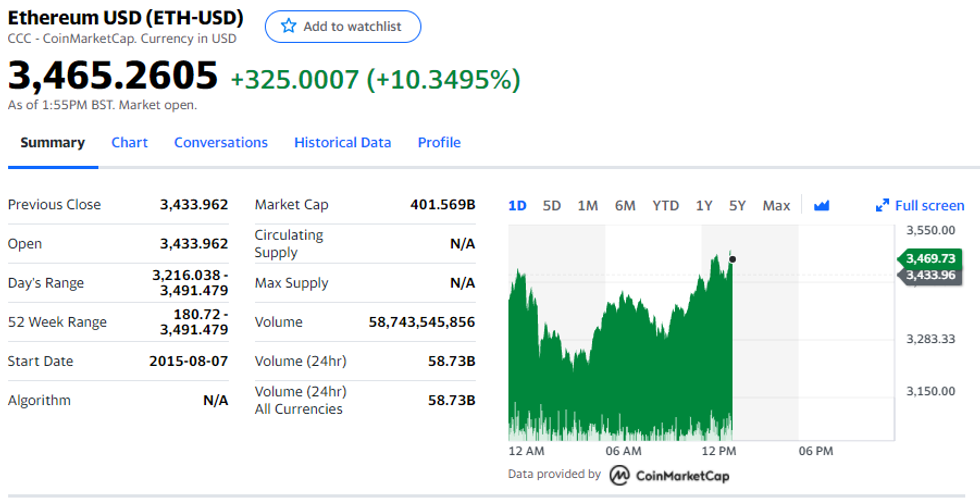Select the 5D chart range
This screenshot has width=980, height=498.
coord(552,206)
